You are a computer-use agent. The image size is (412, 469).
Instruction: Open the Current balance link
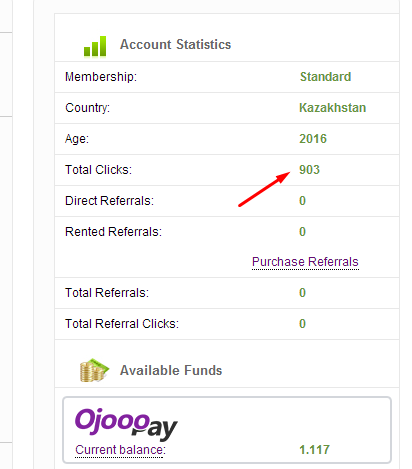[x=120, y=450]
